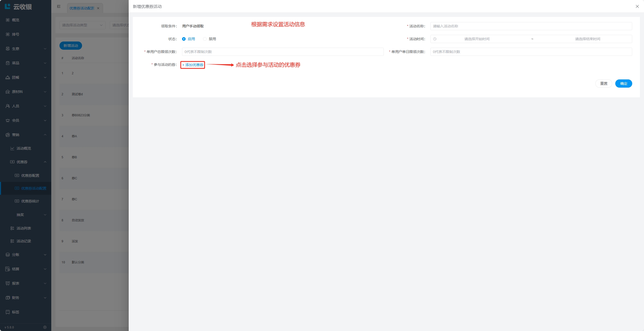The height and width of the screenshot is (331, 644).
Task: Click the 重置 button
Action: (x=603, y=84)
